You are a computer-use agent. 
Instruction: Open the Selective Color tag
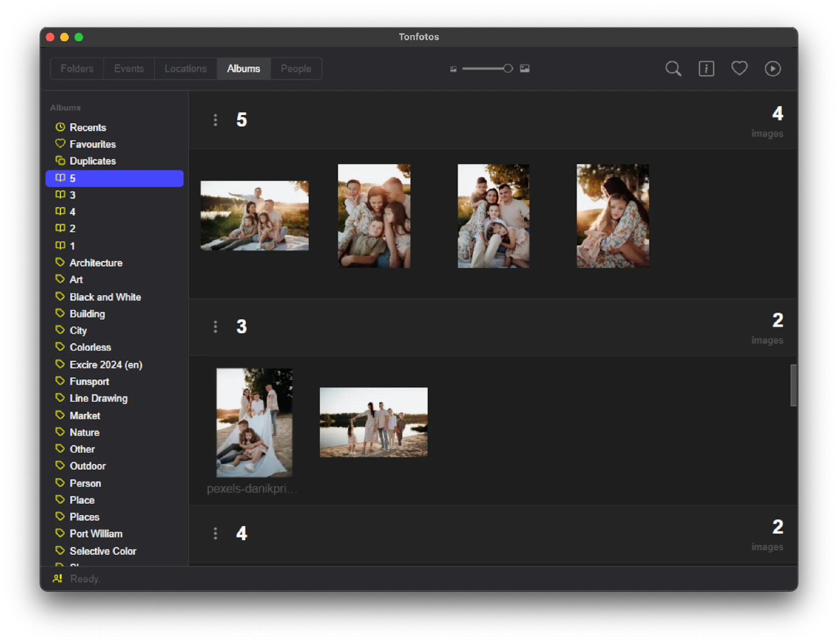pos(115,551)
